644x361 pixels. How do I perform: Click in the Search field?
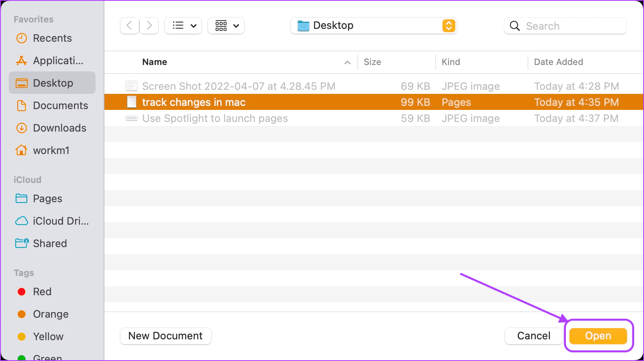click(x=565, y=26)
